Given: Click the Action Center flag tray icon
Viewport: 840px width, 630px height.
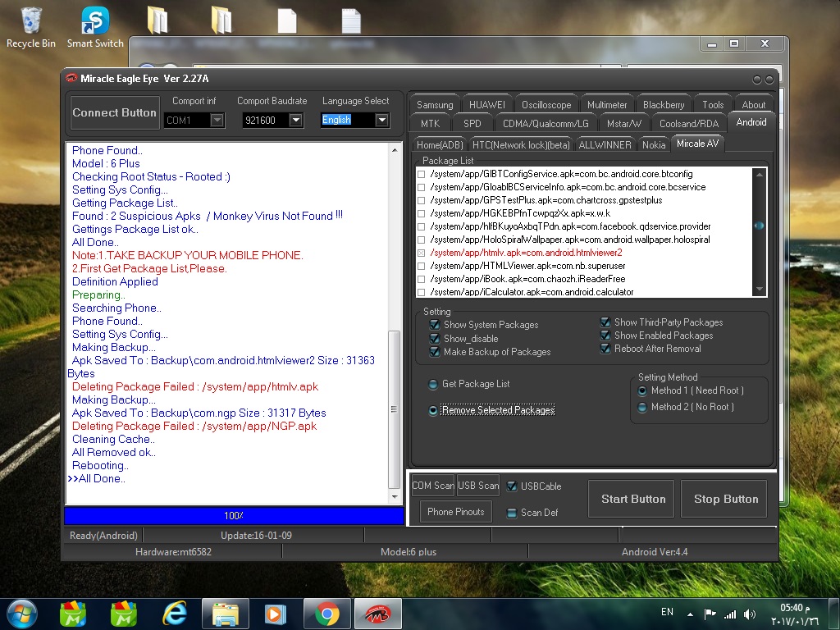Looking at the screenshot, I should (x=710, y=614).
